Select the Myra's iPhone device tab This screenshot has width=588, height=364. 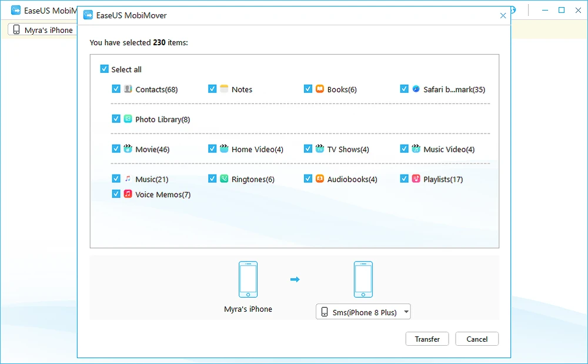tap(42, 30)
